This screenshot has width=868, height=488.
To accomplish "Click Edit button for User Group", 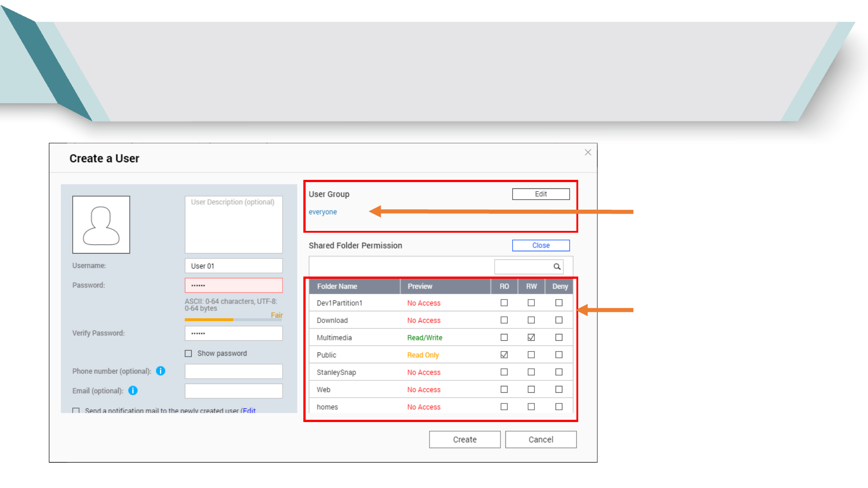I will tap(541, 194).
